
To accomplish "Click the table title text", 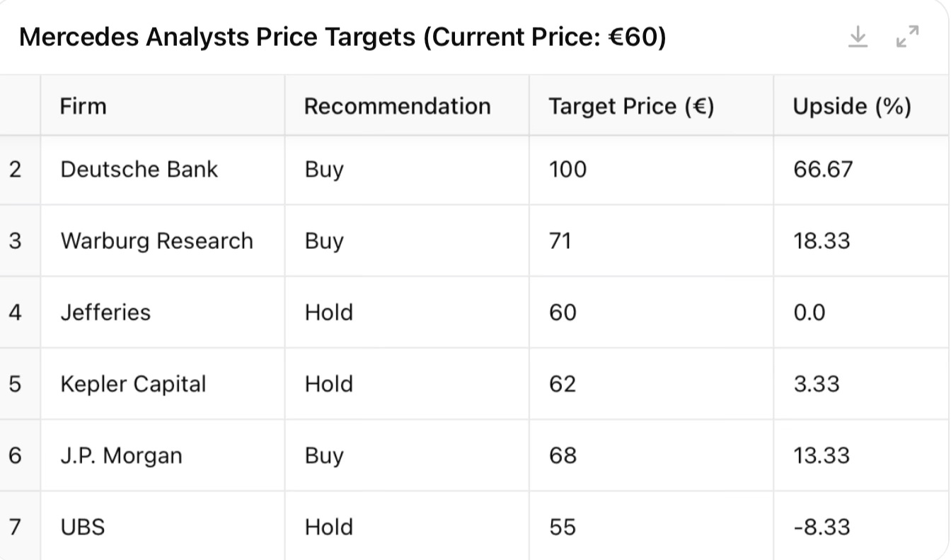I will click(342, 37).
